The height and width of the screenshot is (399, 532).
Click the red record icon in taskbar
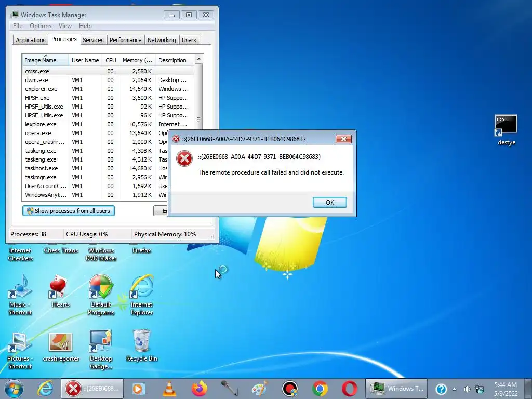(290, 389)
